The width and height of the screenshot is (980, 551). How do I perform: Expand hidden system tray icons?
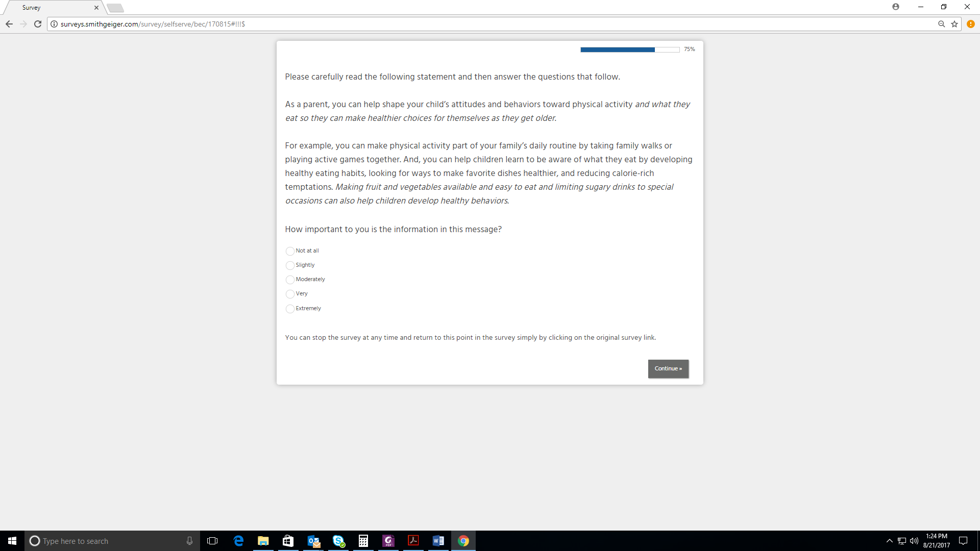(890, 541)
